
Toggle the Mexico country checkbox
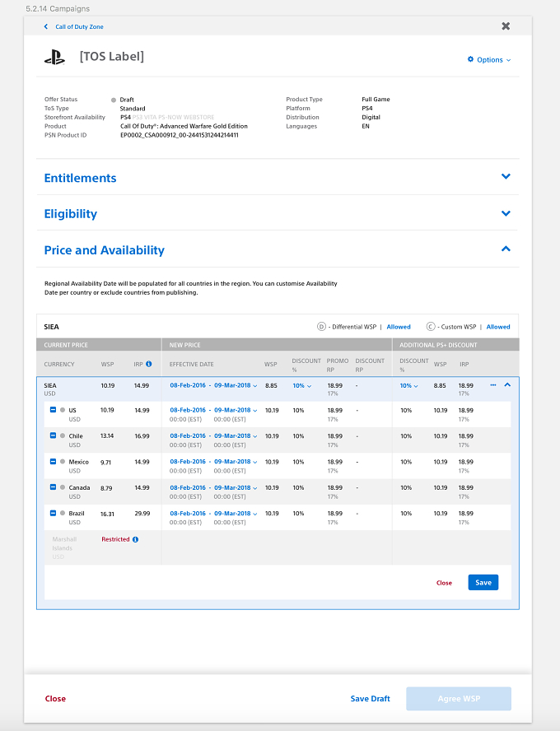pyautogui.click(x=54, y=462)
